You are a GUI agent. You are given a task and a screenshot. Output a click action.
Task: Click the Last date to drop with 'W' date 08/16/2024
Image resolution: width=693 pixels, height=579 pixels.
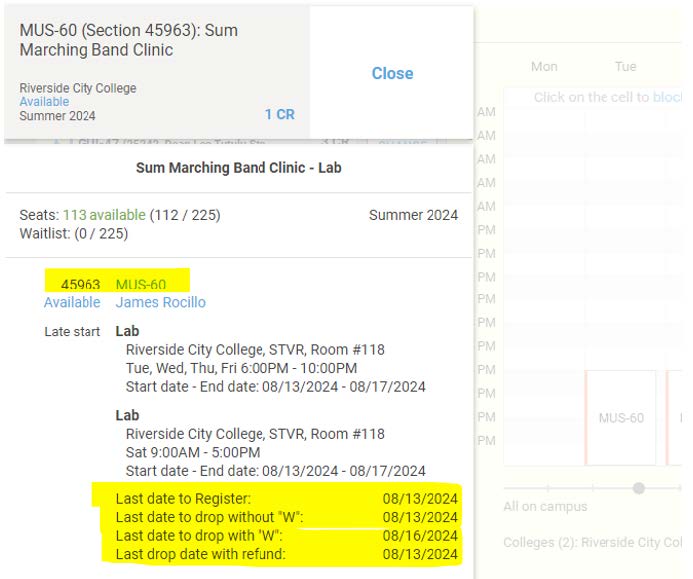pyautogui.click(x=420, y=536)
